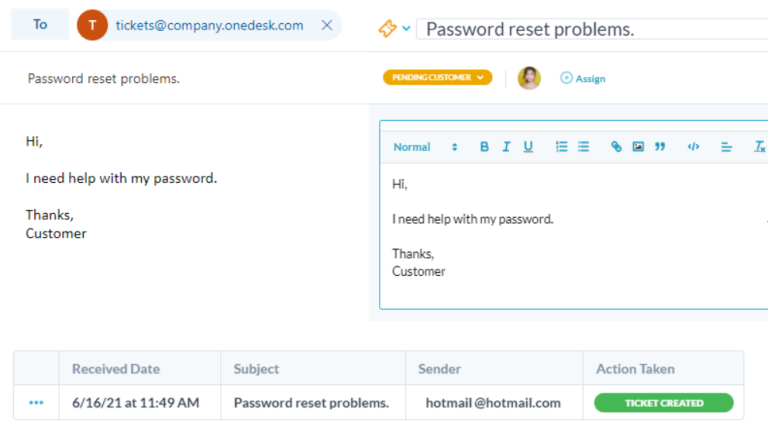Insert a hyperlink into the message

tap(616, 147)
